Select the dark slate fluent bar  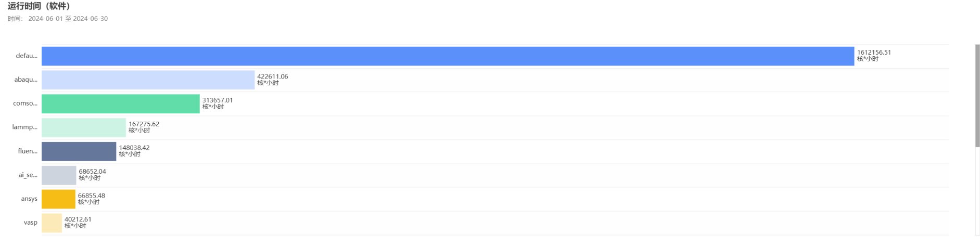pyautogui.click(x=79, y=151)
